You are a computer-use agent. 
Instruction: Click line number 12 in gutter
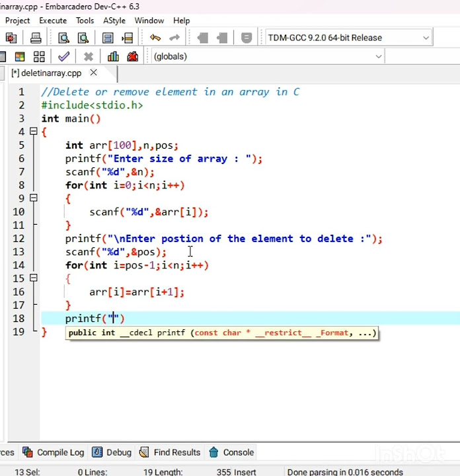coord(19,239)
